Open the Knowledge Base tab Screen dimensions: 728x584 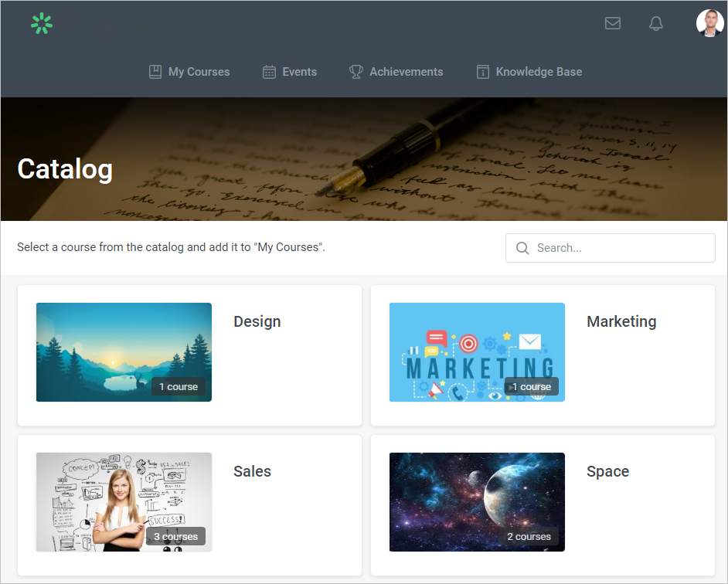click(539, 72)
